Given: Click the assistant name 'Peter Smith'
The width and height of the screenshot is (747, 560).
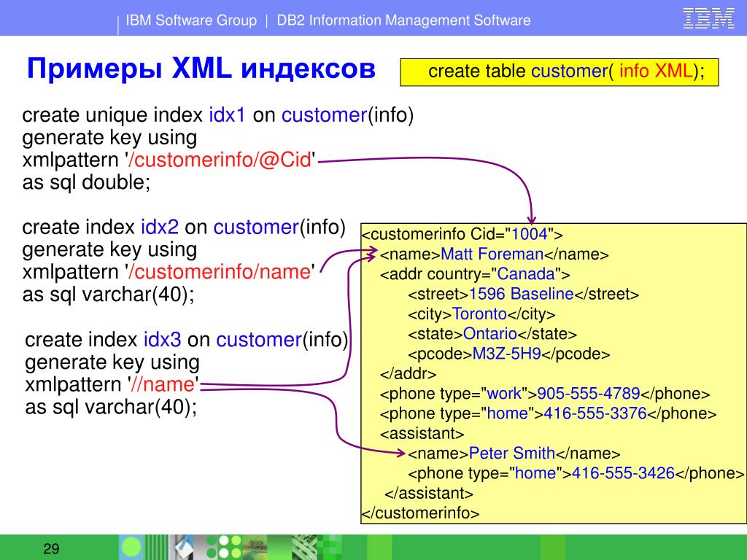Looking at the screenshot, I should [x=512, y=453].
